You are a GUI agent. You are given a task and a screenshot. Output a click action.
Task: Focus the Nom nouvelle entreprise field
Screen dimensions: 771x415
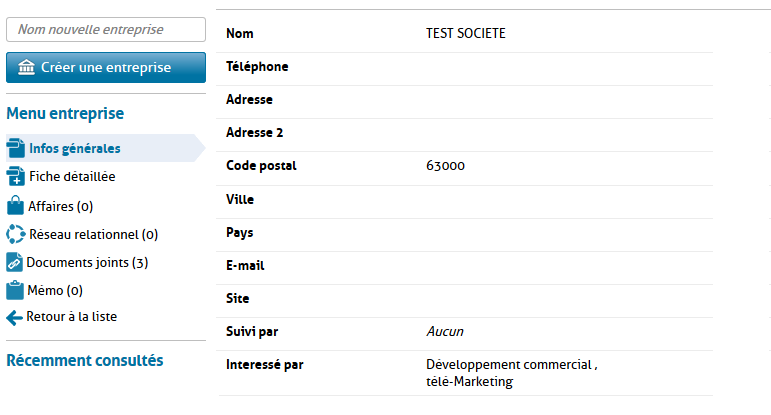click(106, 30)
